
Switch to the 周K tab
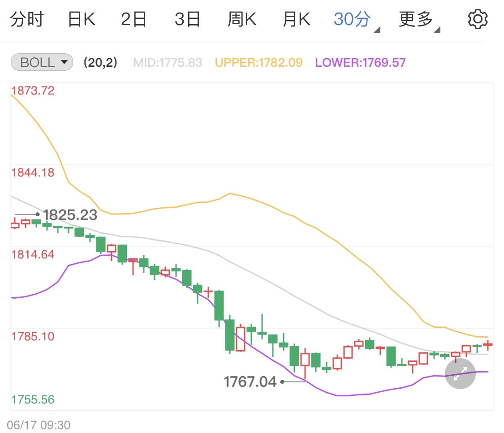242,19
